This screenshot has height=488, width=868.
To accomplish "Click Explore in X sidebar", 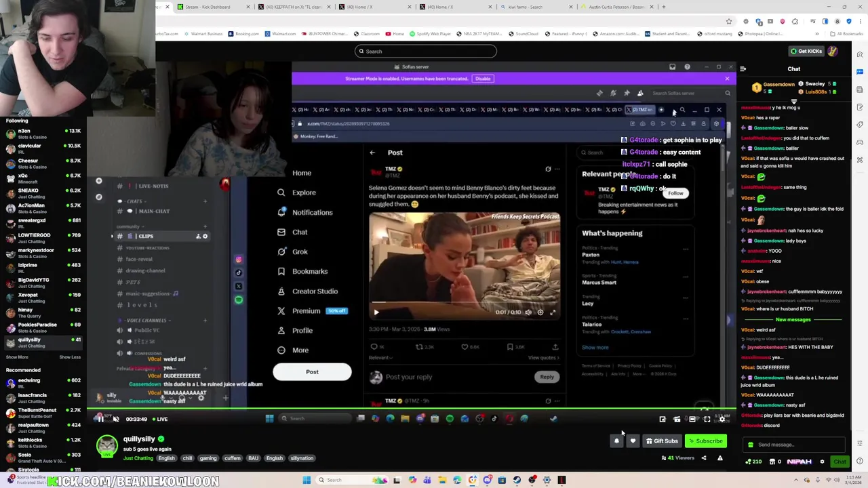I will [296, 192].
